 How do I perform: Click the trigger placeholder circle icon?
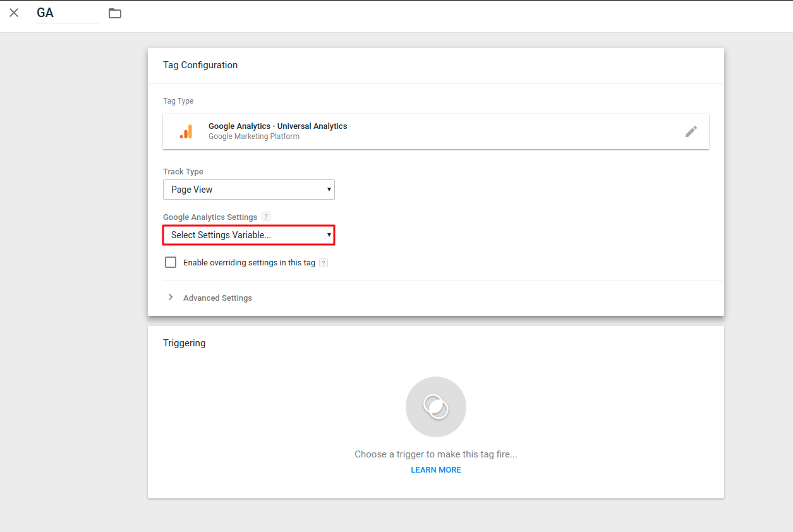436,407
